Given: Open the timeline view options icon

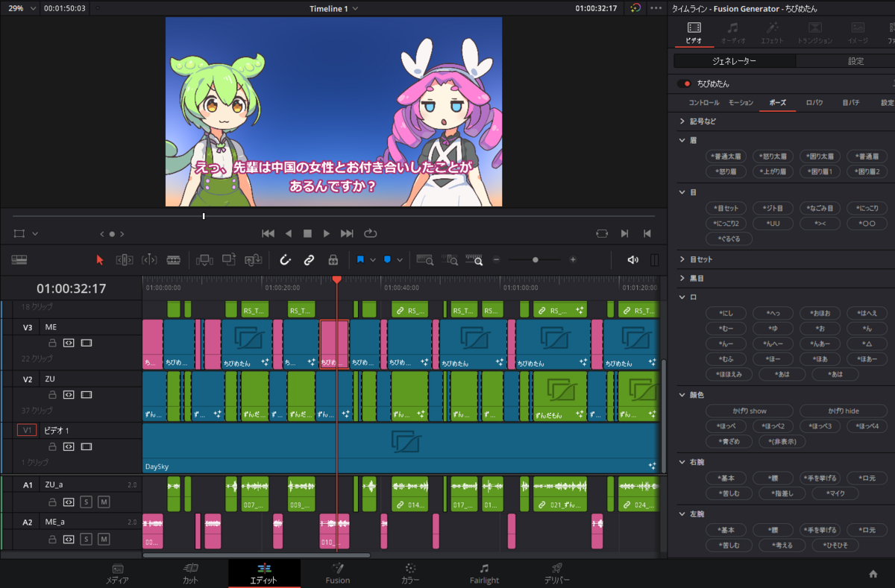Looking at the screenshot, I should coord(19,259).
